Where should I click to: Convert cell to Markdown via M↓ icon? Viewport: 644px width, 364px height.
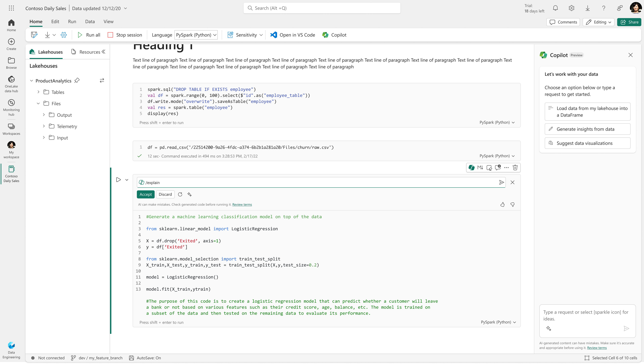point(480,167)
